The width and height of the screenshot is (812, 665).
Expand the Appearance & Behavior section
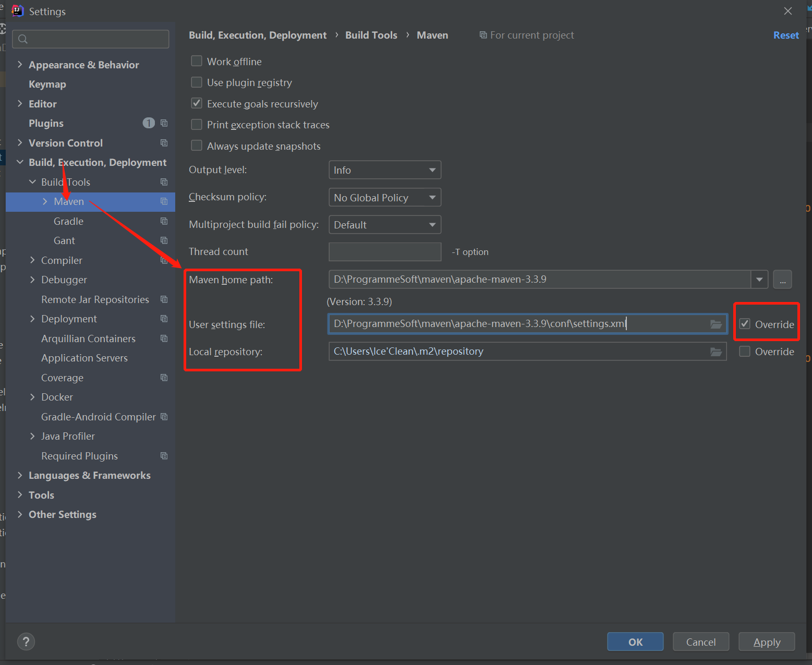[20, 64]
